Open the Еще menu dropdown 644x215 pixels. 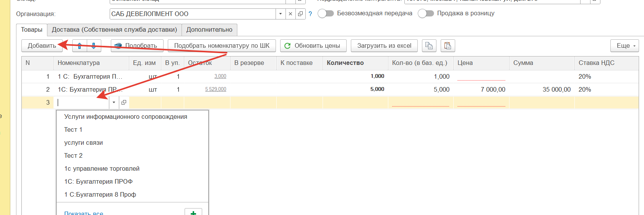(x=625, y=46)
